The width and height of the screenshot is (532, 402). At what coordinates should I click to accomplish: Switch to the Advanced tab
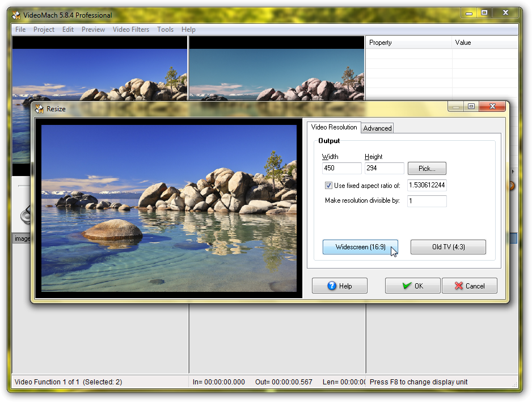coord(377,128)
